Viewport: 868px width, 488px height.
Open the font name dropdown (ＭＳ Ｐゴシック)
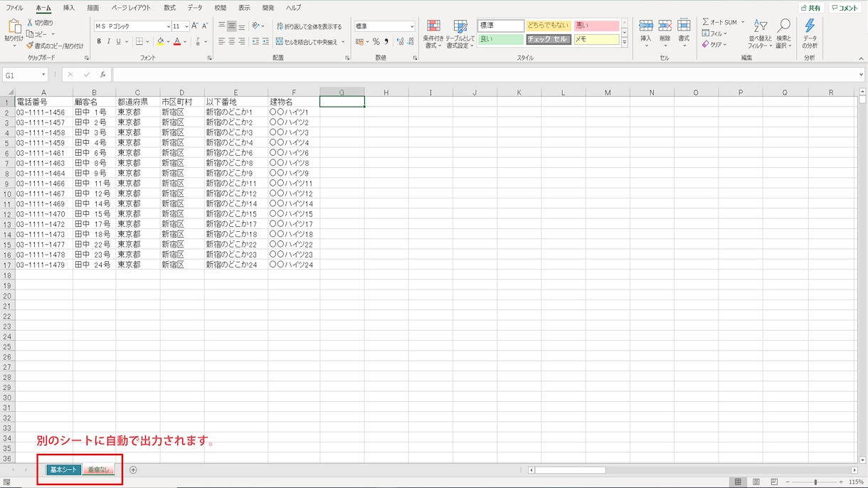tap(168, 26)
